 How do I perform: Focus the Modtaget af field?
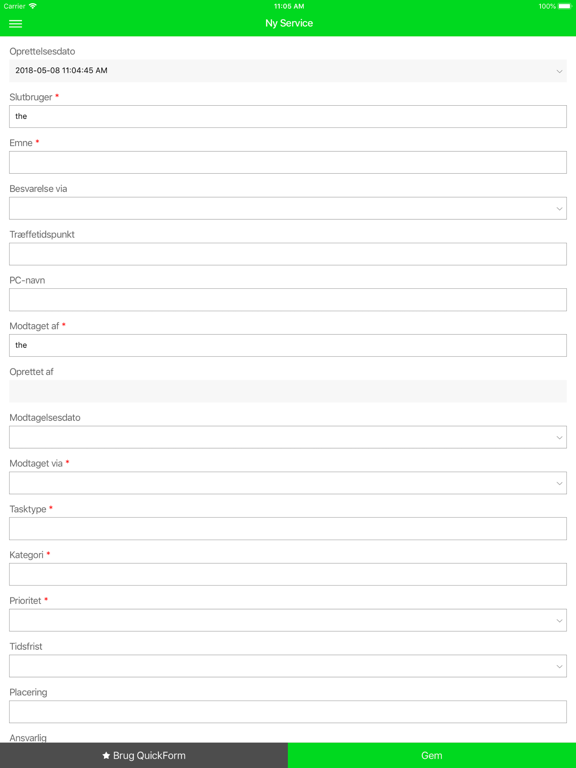[x=288, y=345]
